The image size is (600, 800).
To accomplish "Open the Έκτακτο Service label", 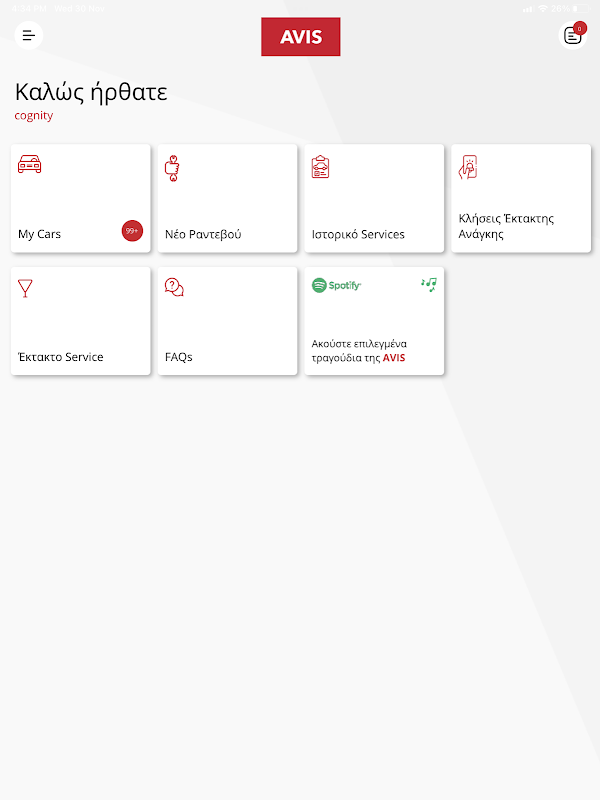I will [61, 357].
